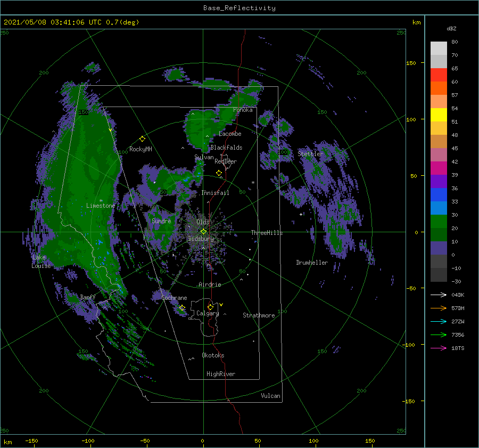The height and width of the screenshot is (448, 479).
Task: Click the Sundre label
Action: tap(161, 221)
